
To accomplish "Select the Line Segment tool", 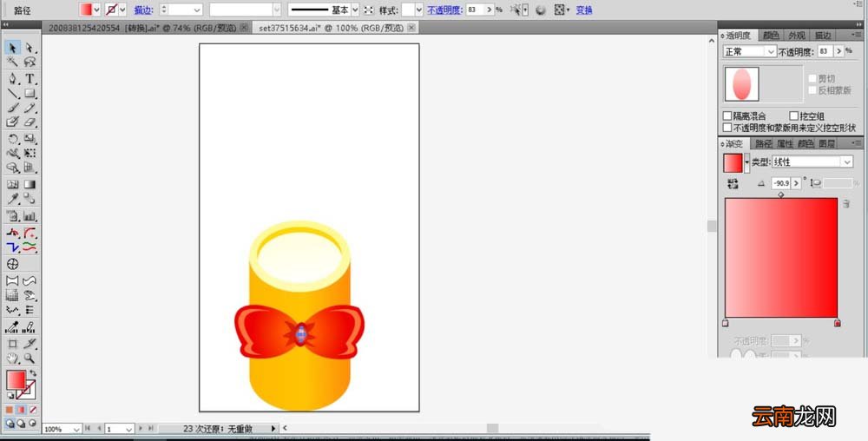I will [13, 94].
